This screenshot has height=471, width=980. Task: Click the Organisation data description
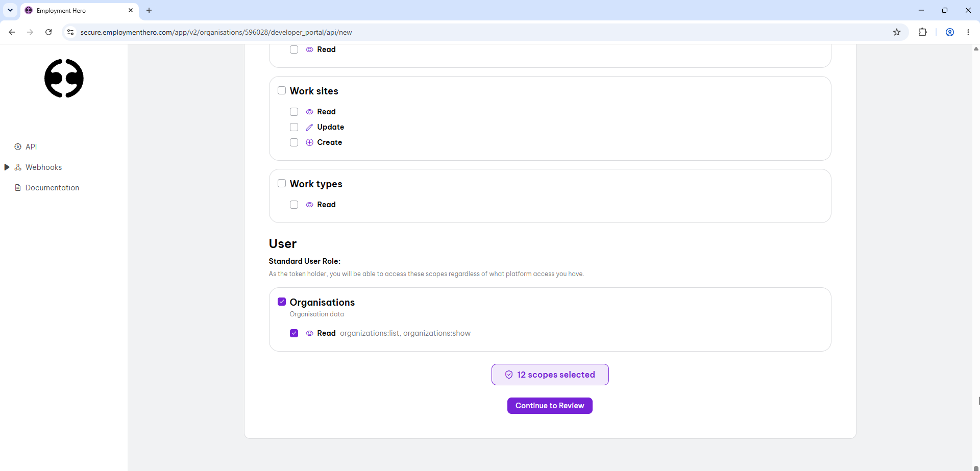tap(317, 314)
